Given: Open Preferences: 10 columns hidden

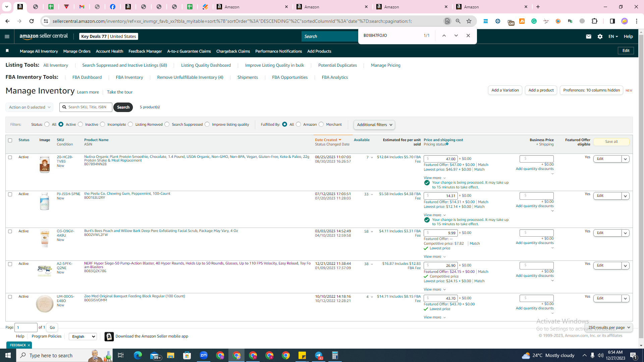Looking at the screenshot, I should click(x=591, y=90).
